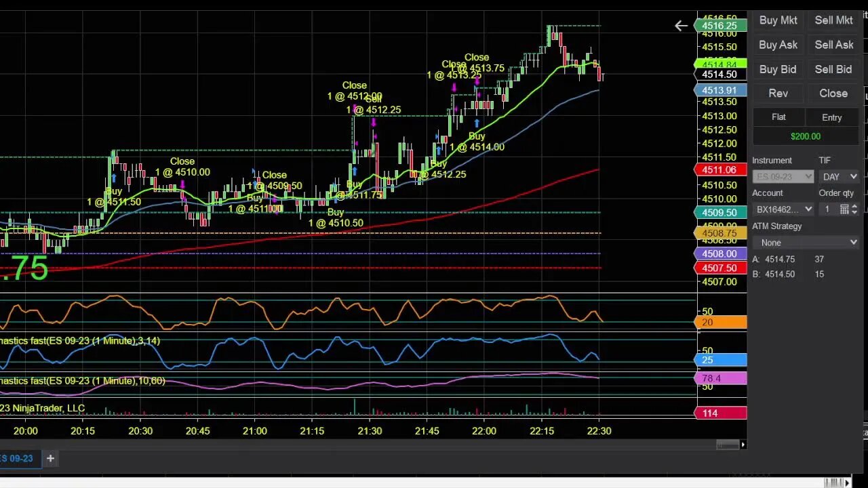Click the NinjaTrader, LLC copyright text

pos(42,408)
